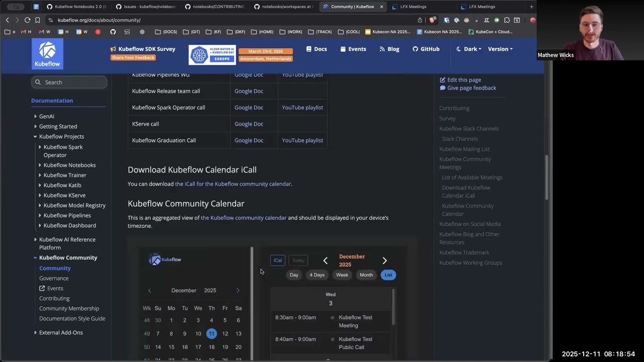Reload the page with browser refresh icon
Image resolution: width=644 pixels, height=362 pixels.
click(27, 20)
